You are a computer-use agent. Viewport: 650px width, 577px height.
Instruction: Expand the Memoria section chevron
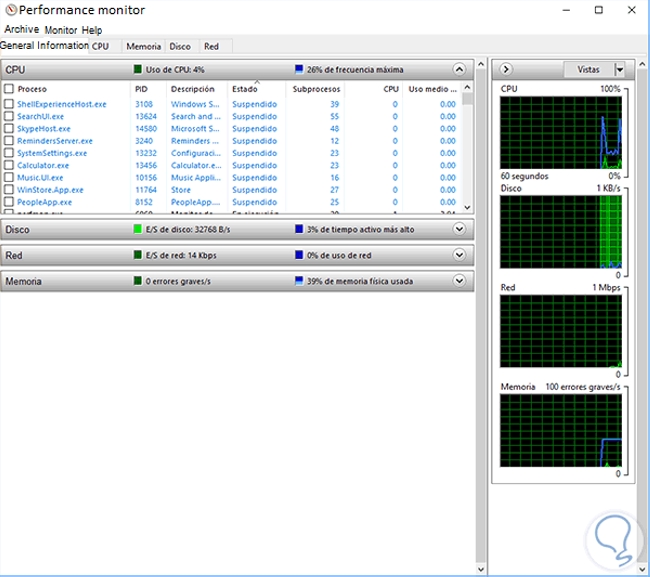(459, 282)
